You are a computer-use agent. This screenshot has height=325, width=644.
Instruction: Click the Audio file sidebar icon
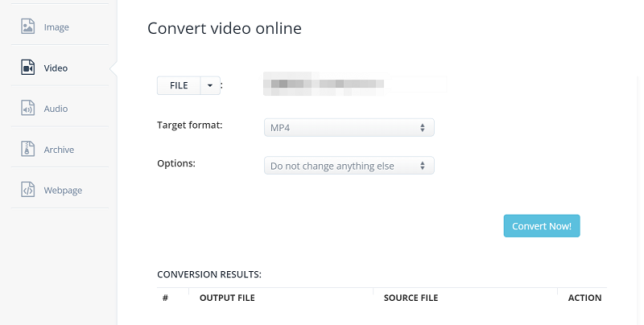pyautogui.click(x=28, y=109)
